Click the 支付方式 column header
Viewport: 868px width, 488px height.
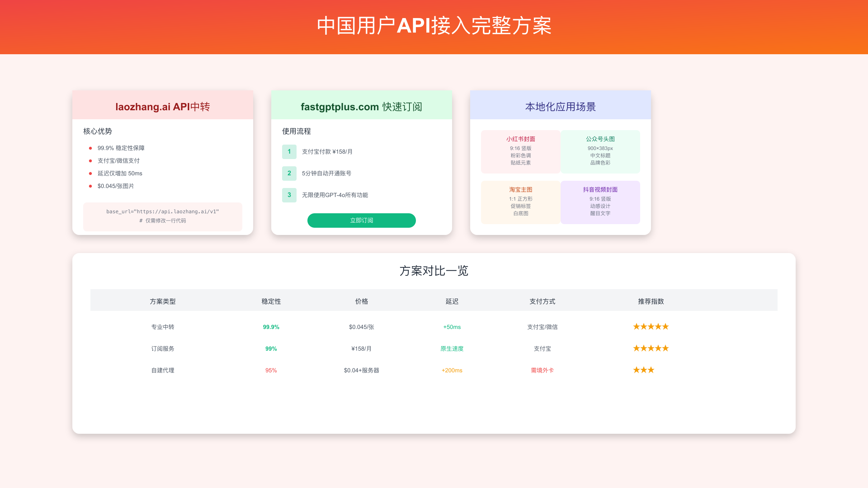[542, 301]
